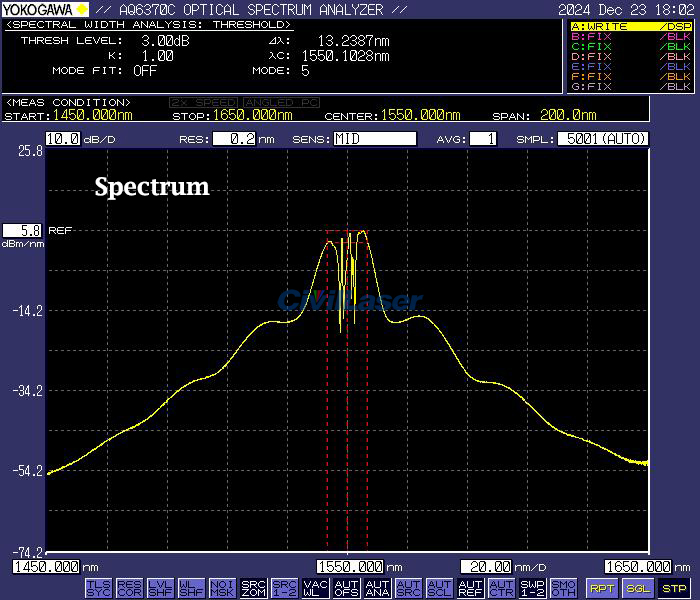This screenshot has width=700, height=600.
Task: Click the -14.2 axis label
Action: click(27, 311)
